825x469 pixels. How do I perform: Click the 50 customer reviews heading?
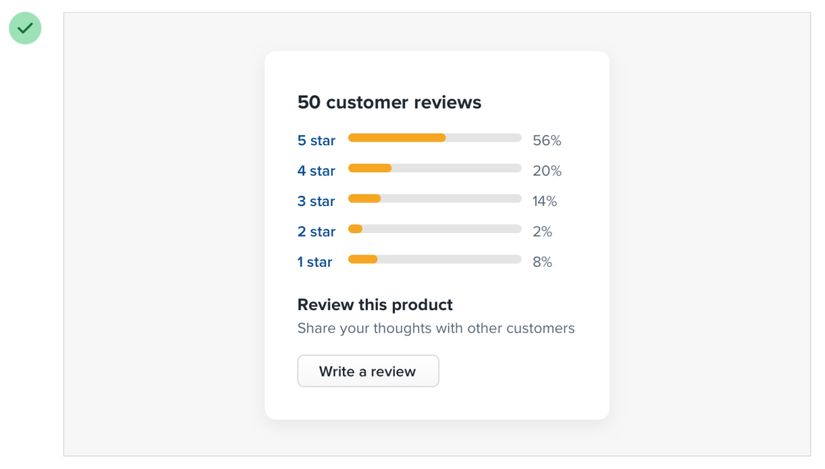coord(389,102)
